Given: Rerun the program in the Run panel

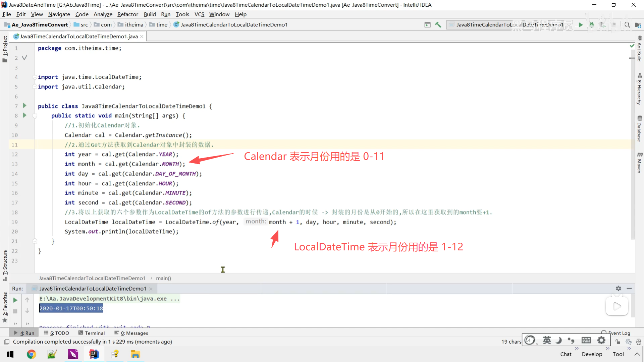Looking at the screenshot, I should tap(15, 300).
